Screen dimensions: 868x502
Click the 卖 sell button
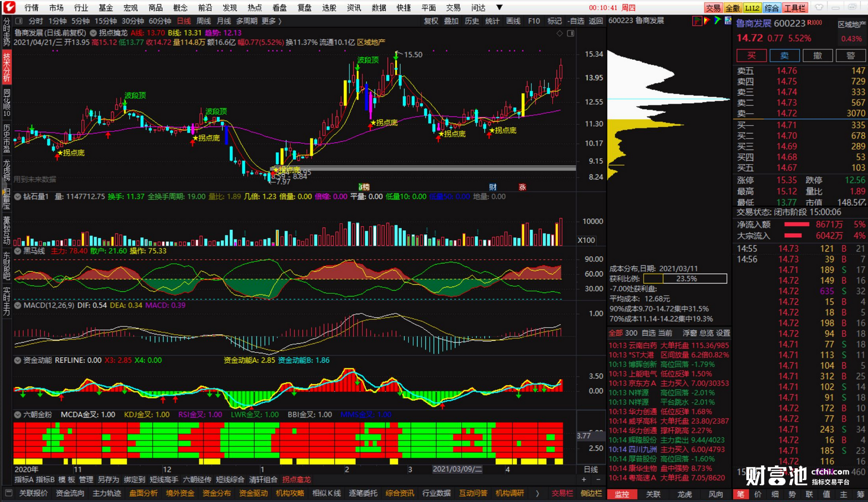click(x=785, y=55)
